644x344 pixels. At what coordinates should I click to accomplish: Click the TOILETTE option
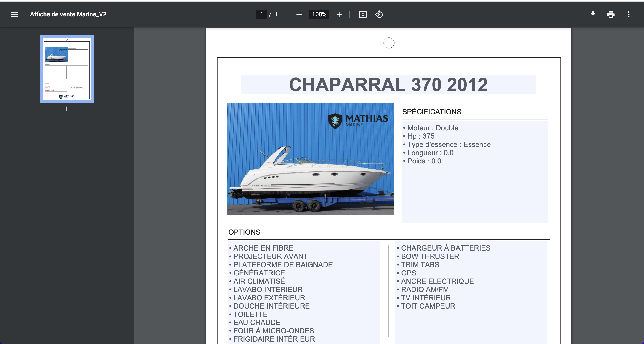tap(248, 314)
